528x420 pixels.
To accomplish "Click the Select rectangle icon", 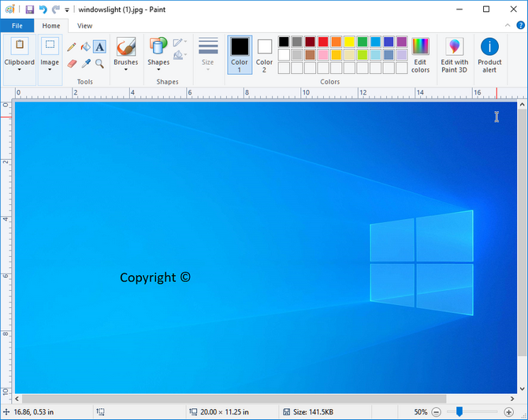I will pyautogui.click(x=50, y=45).
